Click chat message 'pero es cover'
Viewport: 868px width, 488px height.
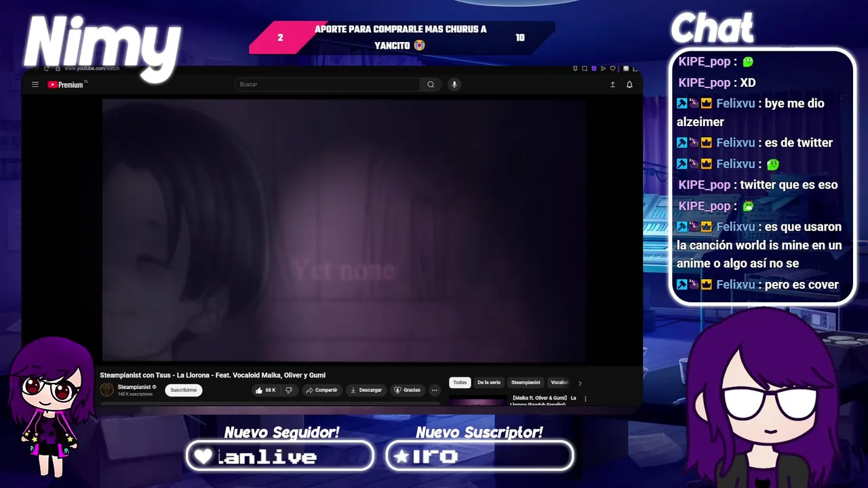pyautogui.click(x=802, y=285)
